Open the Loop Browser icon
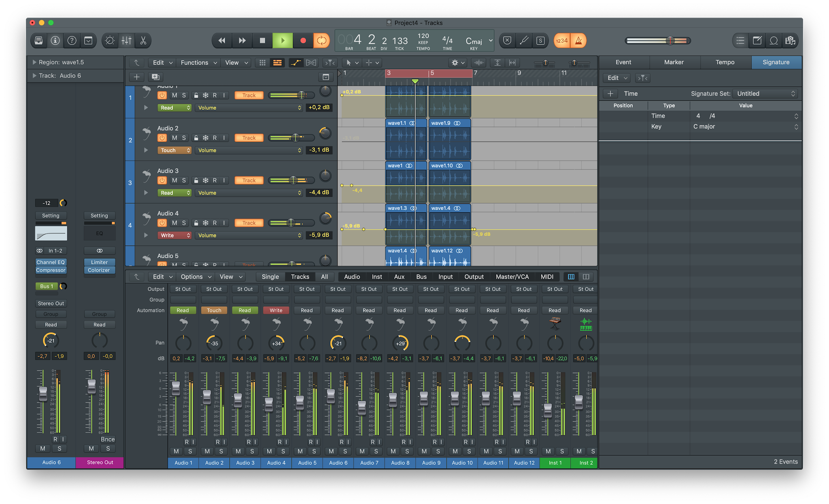The height and width of the screenshot is (504, 829). coord(774,40)
